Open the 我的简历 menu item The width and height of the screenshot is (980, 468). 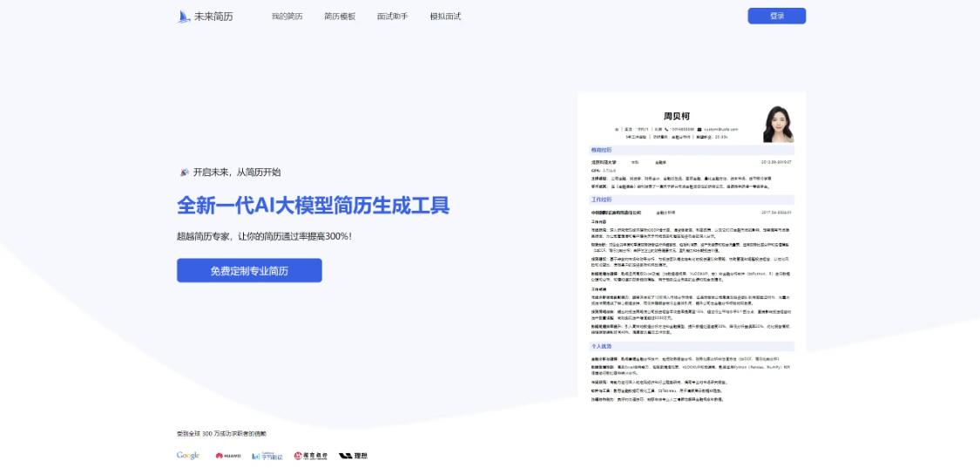click(287, 17)
